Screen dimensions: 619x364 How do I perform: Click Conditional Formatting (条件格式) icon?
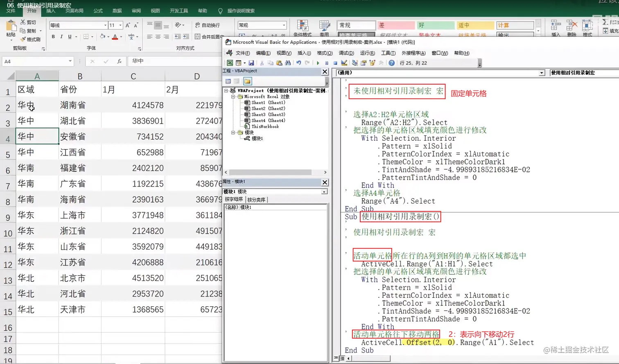click(x=303, y=26)
